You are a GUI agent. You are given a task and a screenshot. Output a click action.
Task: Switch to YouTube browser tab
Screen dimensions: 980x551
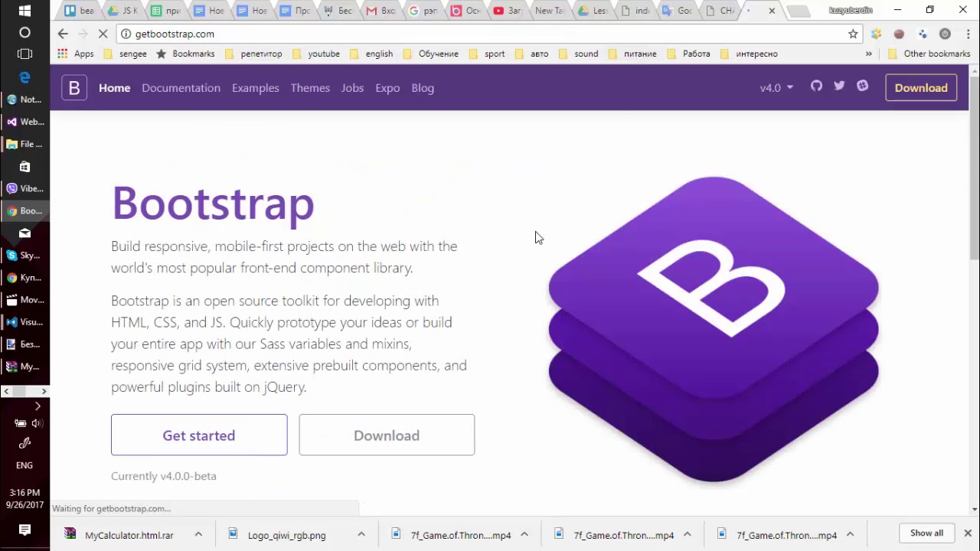tap(507, 11)
